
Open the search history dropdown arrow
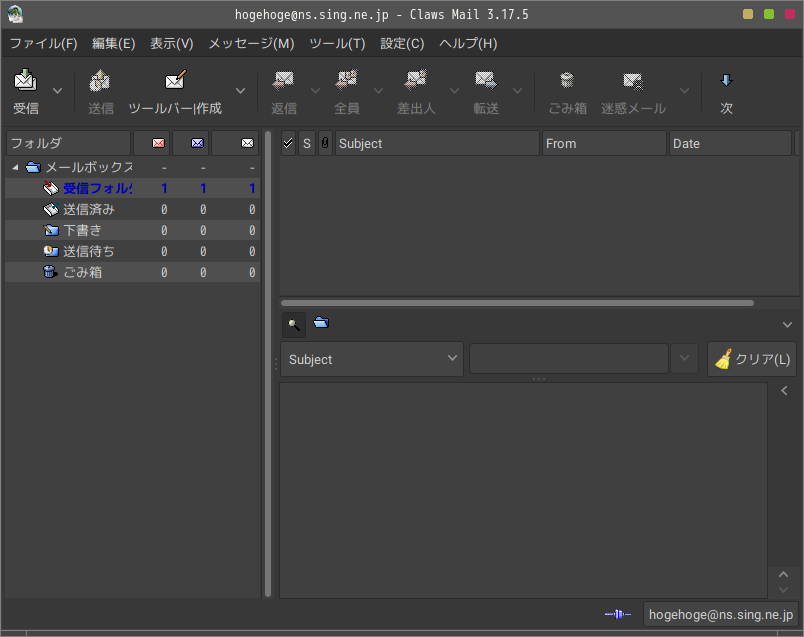tap(684, 358)
